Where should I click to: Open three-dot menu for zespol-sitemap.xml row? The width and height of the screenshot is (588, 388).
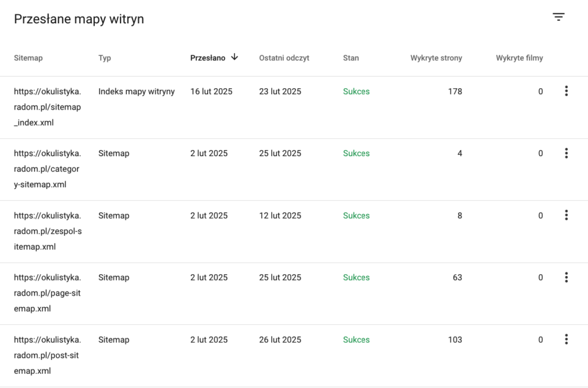(566, 215)
